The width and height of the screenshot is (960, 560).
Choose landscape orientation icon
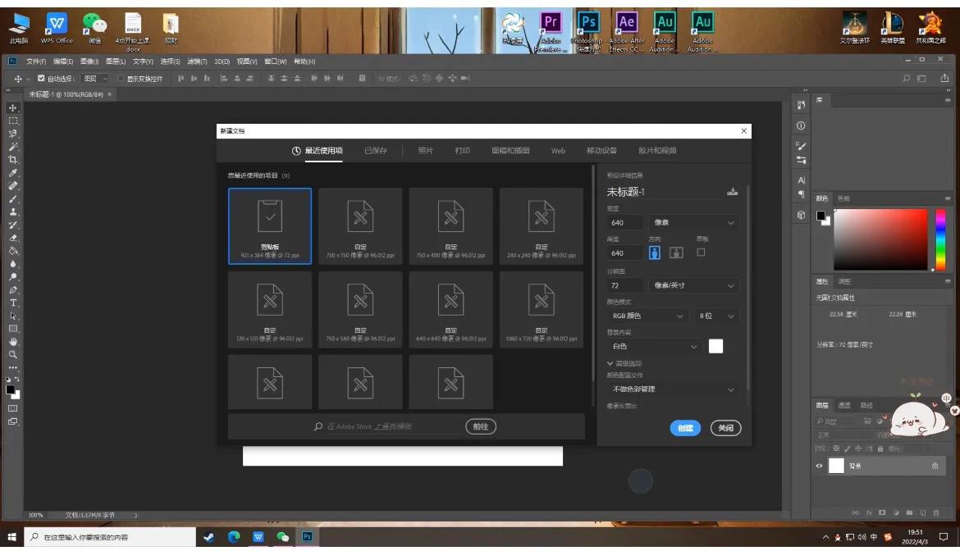676,253
